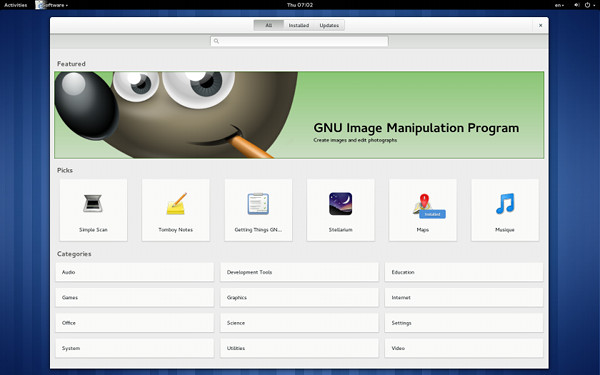This screenshot has width=600, height=375.
Task: Open the Simple Scan scanner icon
Action: 93,203
